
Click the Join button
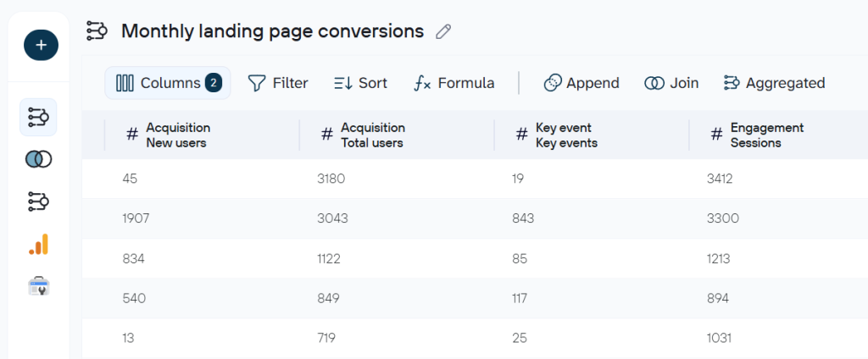click(x=671, y=83)
